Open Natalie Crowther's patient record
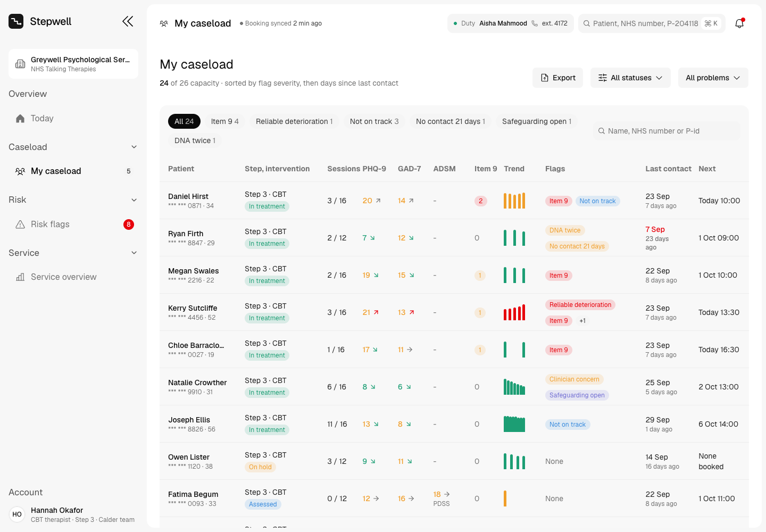 tap(197, 383)
